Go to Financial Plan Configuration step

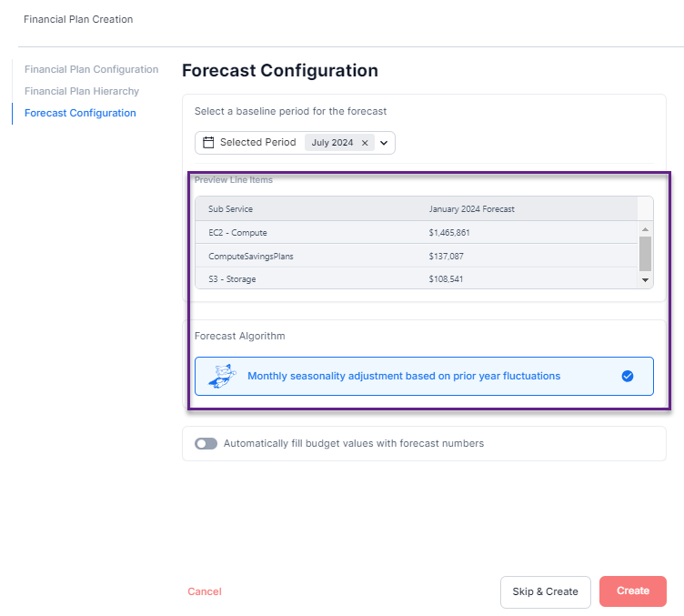click(x=91, y=69)
